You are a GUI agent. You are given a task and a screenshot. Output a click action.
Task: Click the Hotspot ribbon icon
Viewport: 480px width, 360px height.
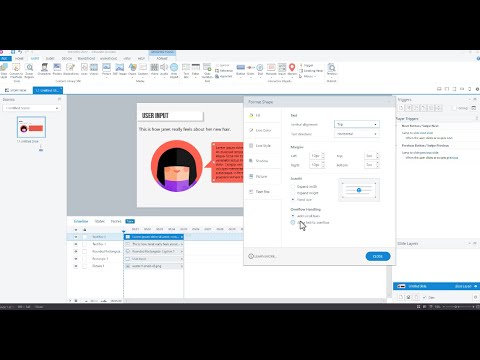pos(271,69)
